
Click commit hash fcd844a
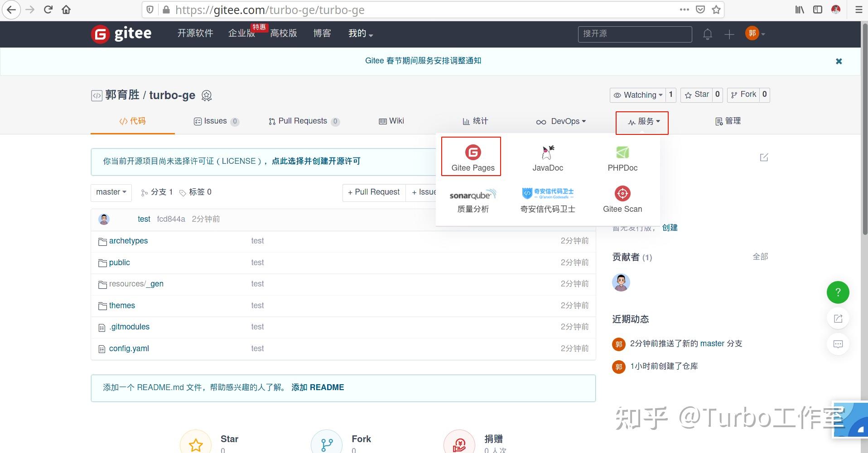coord(171,219)
